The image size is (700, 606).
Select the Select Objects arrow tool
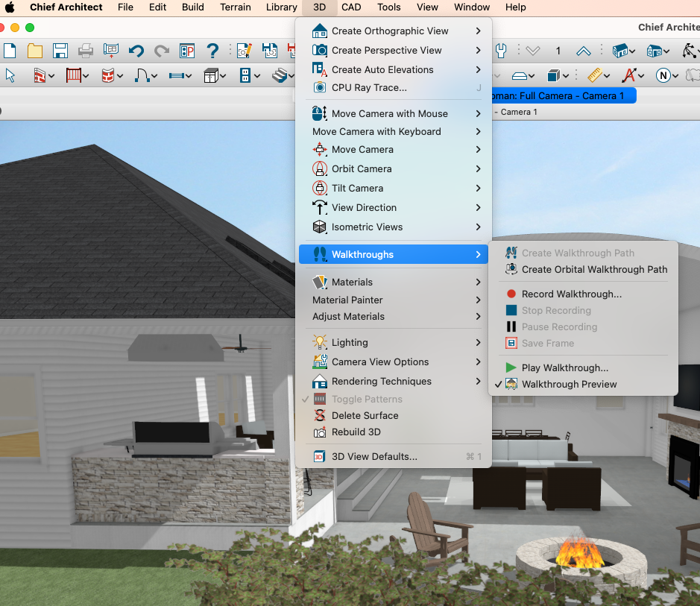[x=10, y=75]
